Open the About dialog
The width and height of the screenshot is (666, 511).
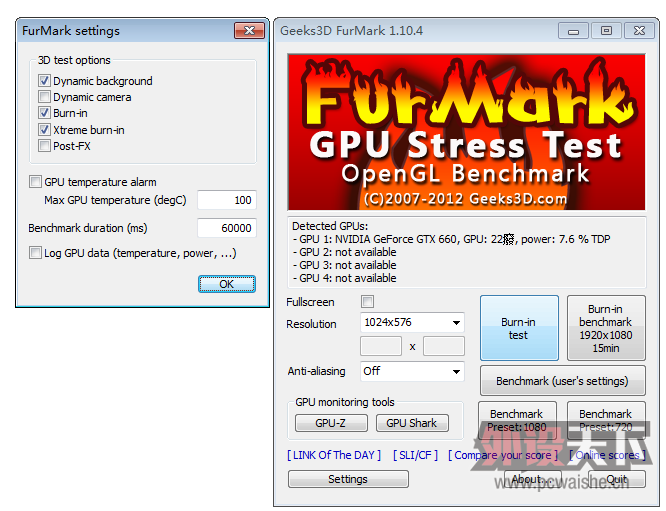click(x=533, y=479)
